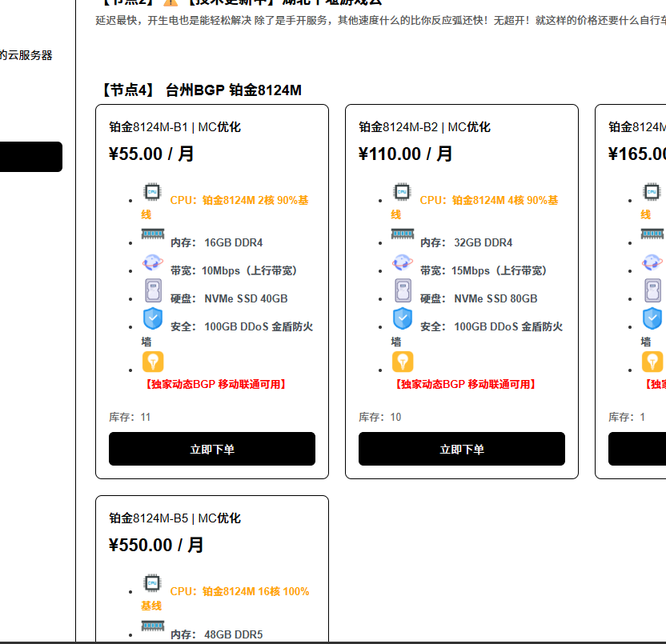The height and width of the screenshot is (644, 666).
Task: Click the 库存: 10 stock text
Action: click(x=379, y=417)
